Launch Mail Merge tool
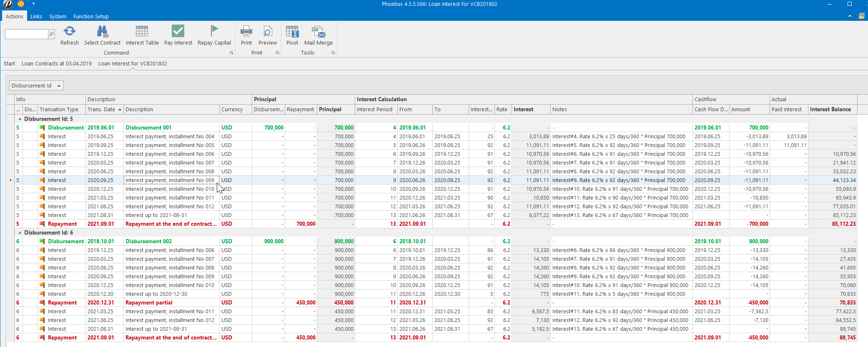Screen dimensions: 868x347 318,32
